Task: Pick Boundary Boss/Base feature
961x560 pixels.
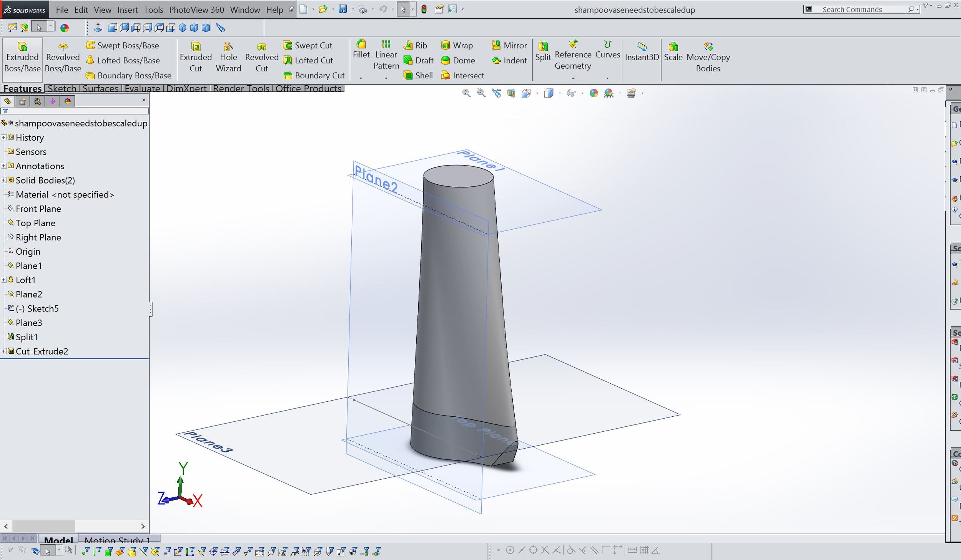Action: click(129, 75)
